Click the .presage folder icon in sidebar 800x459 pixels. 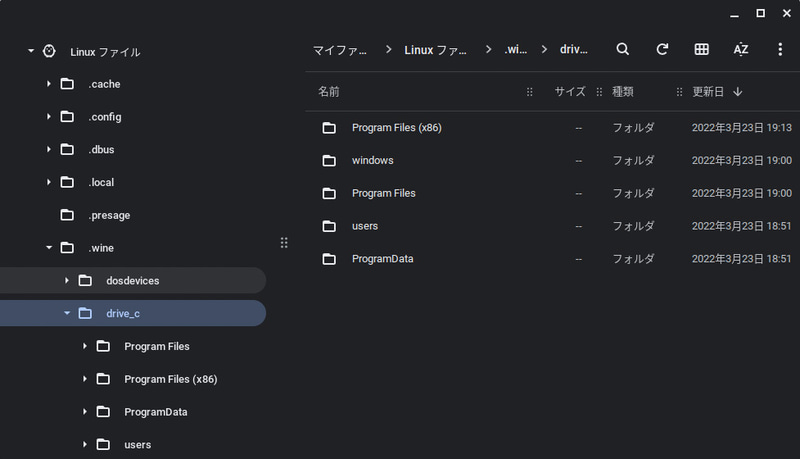67,215
